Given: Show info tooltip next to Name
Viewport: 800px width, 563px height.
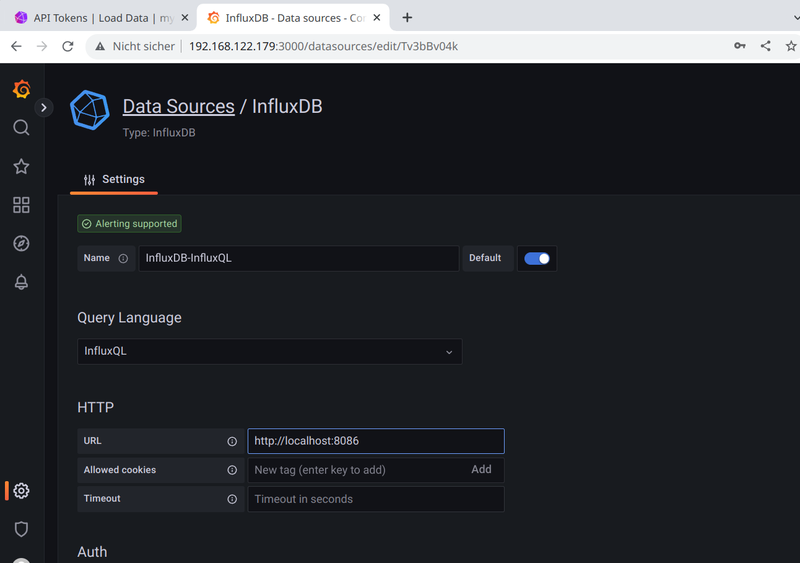Looking at the screenshot, I should pos(123,258).
